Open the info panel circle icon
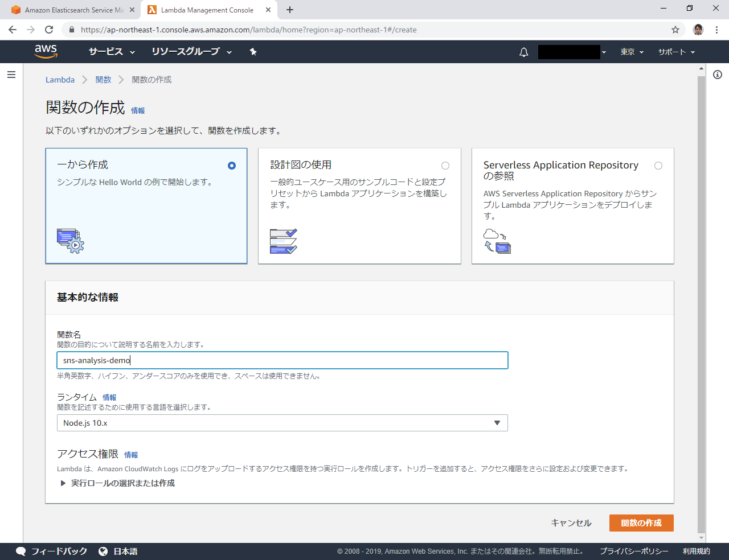The width and height of the screenshot is (729, 560). coord(718,75)
